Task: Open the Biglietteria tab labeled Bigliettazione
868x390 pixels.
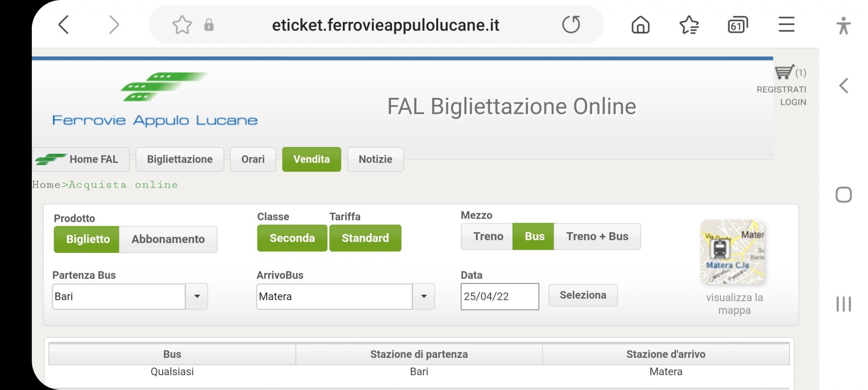Action: (180, 159)
